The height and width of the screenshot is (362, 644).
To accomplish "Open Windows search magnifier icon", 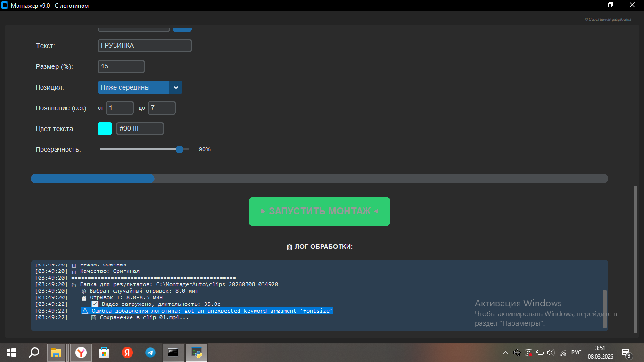I will pyautogui.click(x=34, y=353).
